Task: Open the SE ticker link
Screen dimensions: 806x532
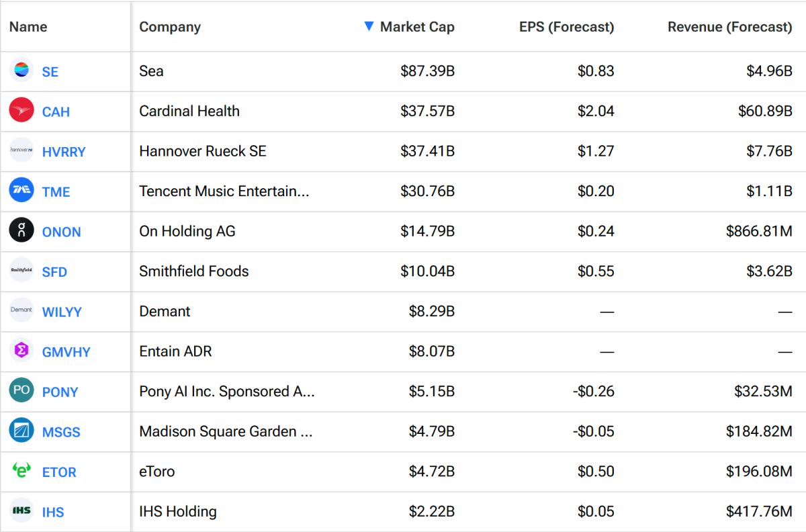Action: point(49,71)
